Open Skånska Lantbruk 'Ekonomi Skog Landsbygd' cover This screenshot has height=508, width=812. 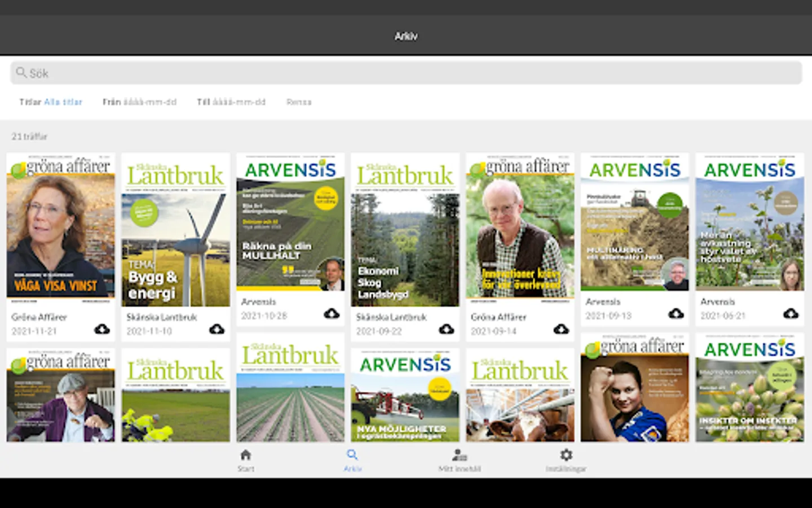(405, 230)
